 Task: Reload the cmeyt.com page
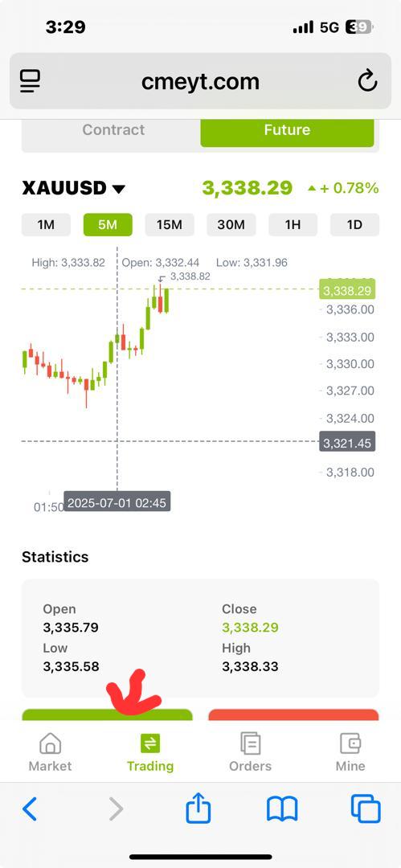367,81
